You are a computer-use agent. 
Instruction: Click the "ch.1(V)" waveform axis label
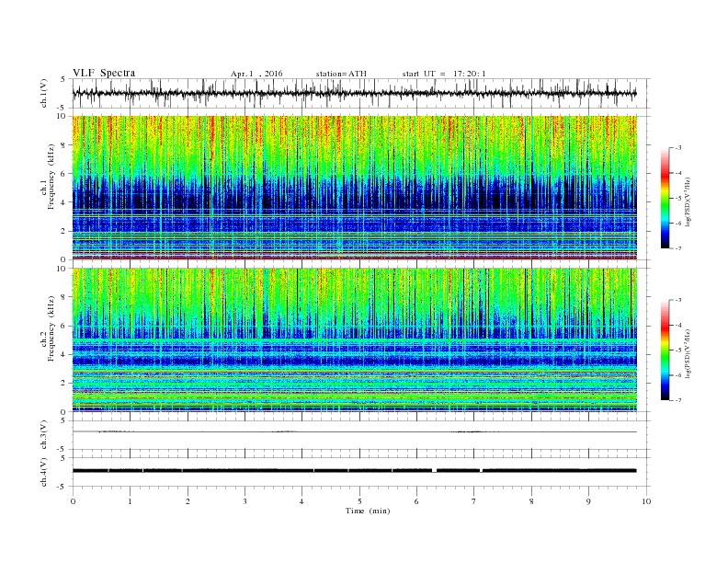[x=44, y=93]
